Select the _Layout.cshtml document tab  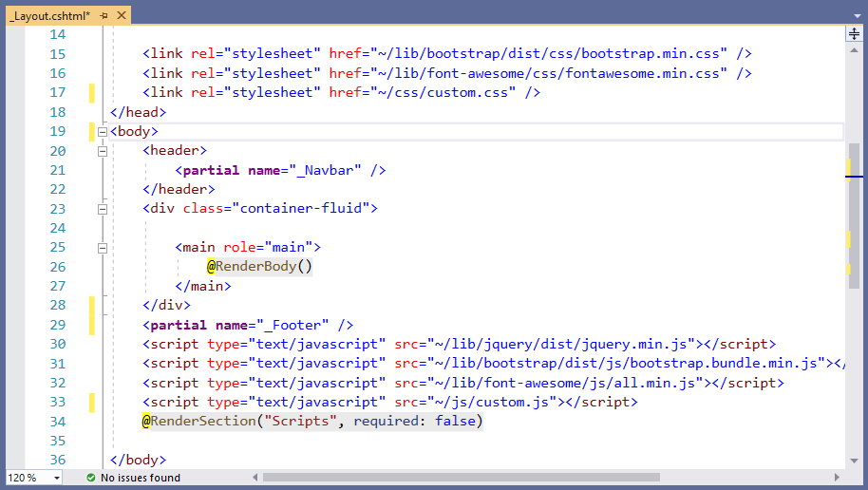[x=49, y=16]
